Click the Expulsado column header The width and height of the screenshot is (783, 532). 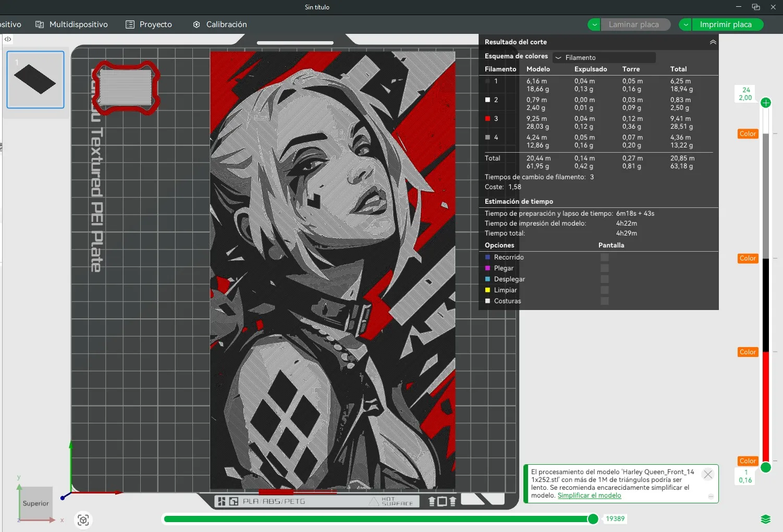point(591,69)
